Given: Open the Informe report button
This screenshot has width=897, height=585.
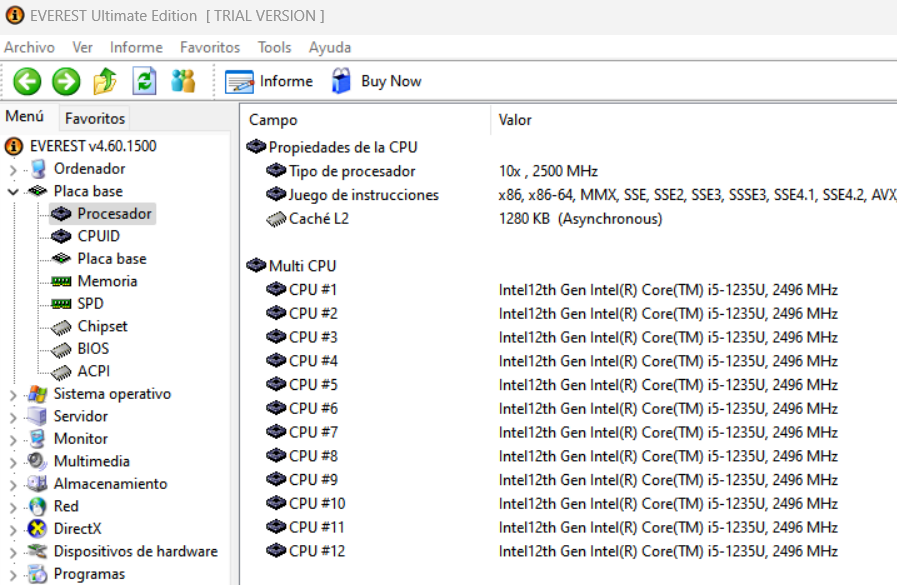Looking at the screenshot, I should (x=269, y=81).
